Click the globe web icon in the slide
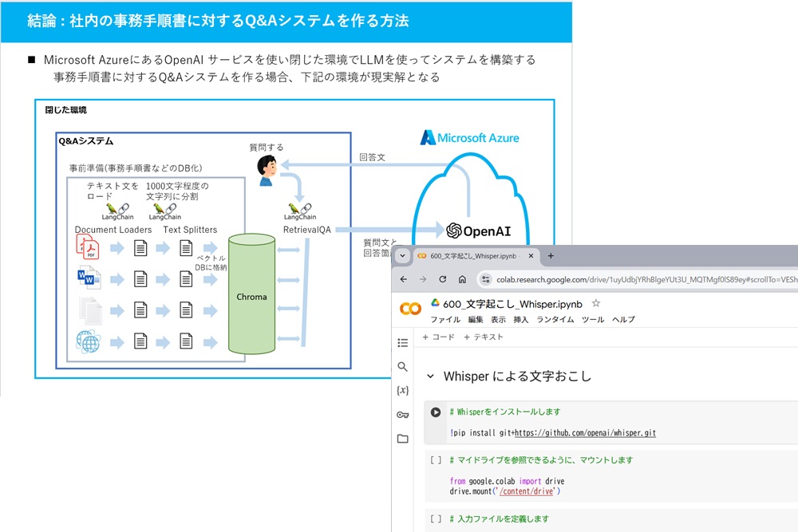 (89, 342)
